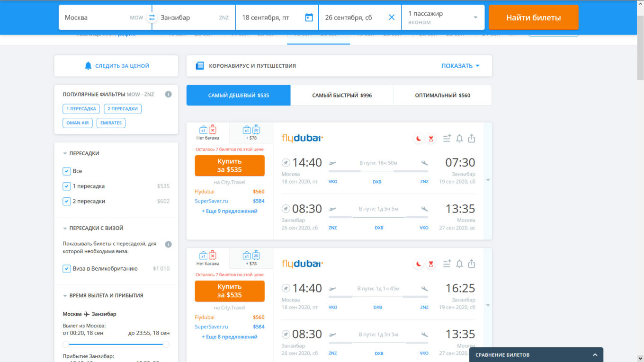Image resolution: width=644 pixels, height=362 pixels.
Task: Expand the СРАВНЕНИЕ БИЛЕТОВ panel
Action: pos(536,355)
